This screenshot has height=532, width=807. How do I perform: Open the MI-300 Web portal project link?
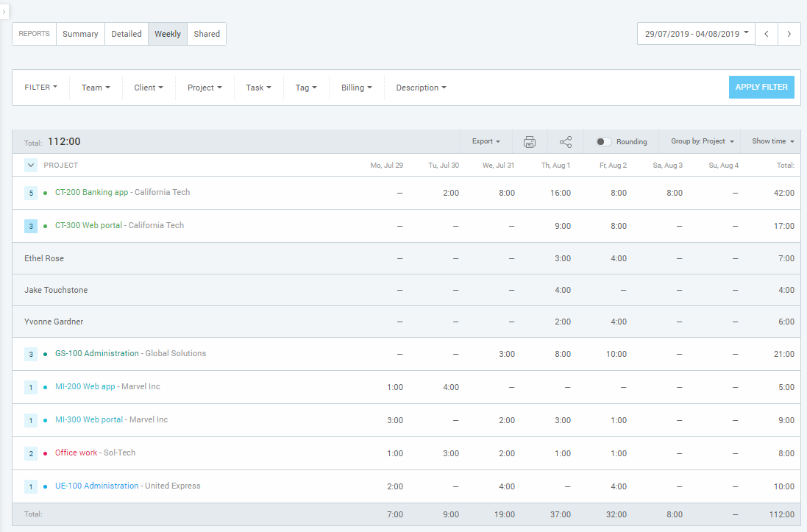coord(89,419)
